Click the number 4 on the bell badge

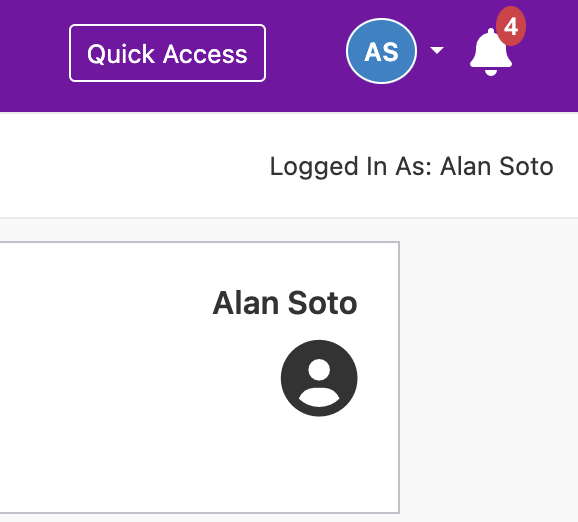511,26
